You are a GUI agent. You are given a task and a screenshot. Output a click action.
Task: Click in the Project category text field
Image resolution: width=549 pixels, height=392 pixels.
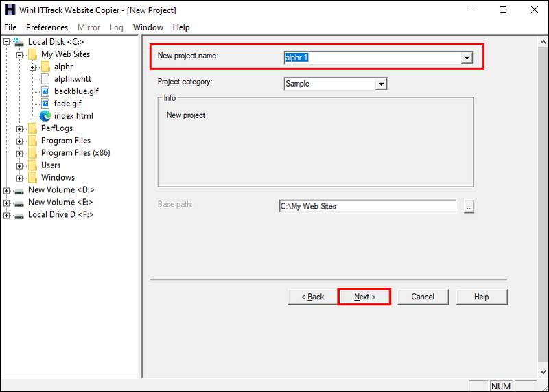pyautogui.click(x=330, y=84)
